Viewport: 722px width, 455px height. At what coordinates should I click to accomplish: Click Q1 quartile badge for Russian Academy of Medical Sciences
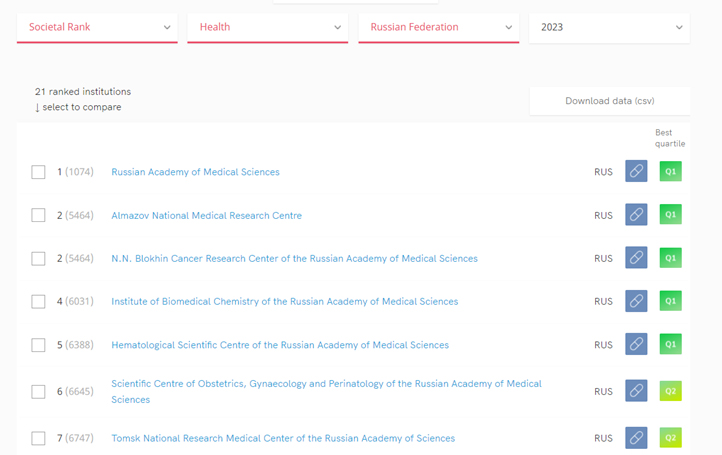pyautogui.click(x=670, y=172)
